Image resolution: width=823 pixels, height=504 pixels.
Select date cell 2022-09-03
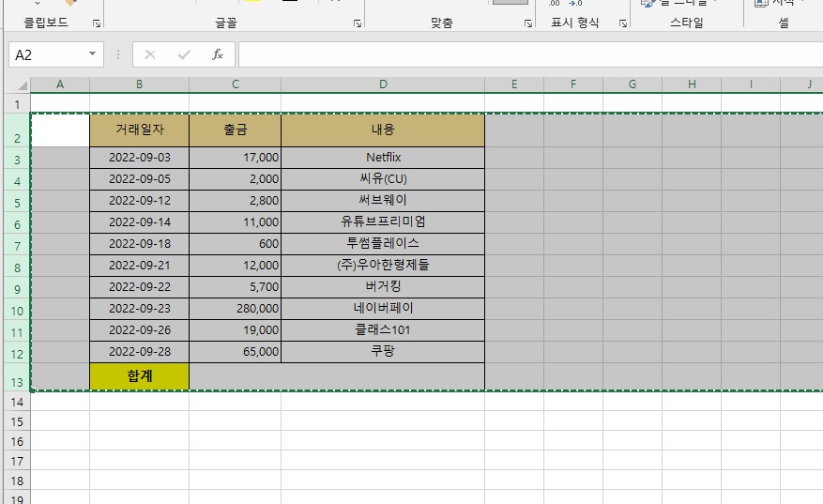139,158
